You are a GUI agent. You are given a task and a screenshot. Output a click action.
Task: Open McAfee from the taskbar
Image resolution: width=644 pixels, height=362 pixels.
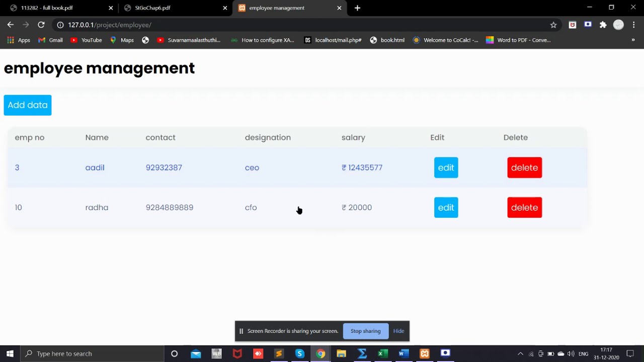coord(237,353)
